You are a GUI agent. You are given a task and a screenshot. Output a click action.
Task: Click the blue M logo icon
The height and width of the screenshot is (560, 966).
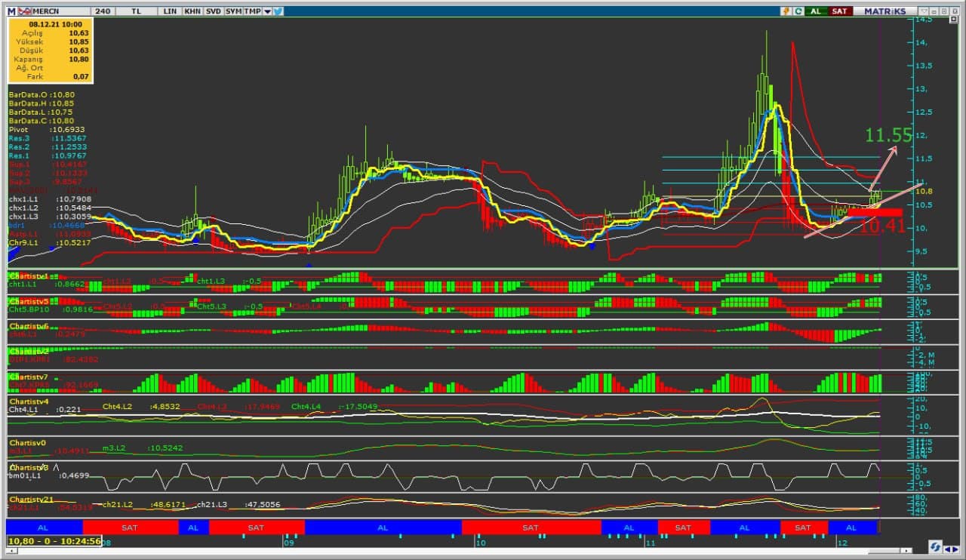[x=11, y=11]
